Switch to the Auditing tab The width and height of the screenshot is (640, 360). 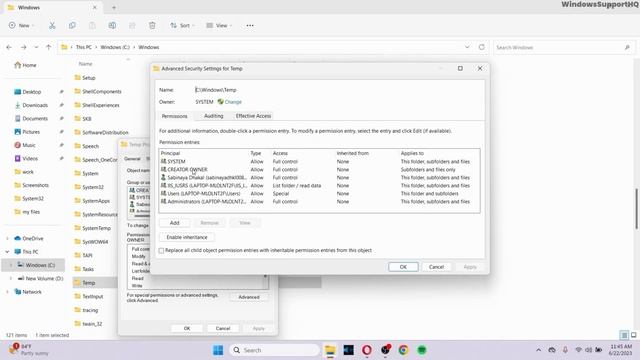(x=213, y=116)
